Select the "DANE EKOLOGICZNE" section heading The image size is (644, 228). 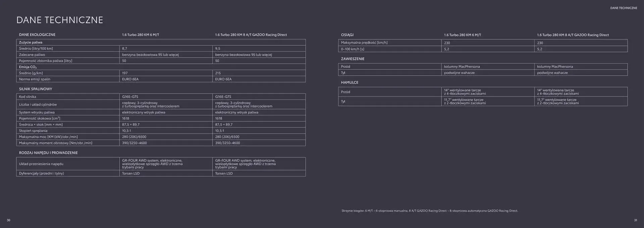click(x=37, y=35)
